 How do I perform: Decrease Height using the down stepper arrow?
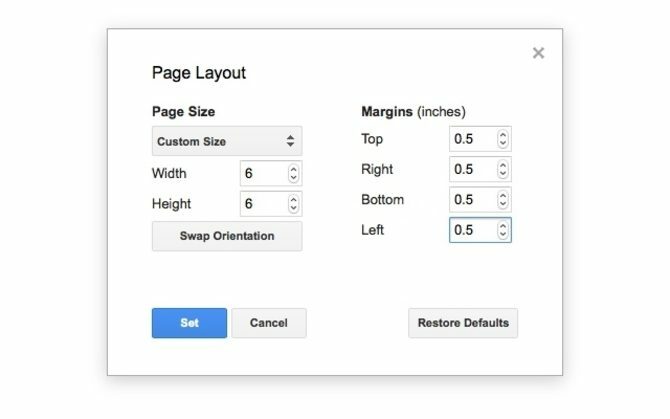(x=293, y=208)
